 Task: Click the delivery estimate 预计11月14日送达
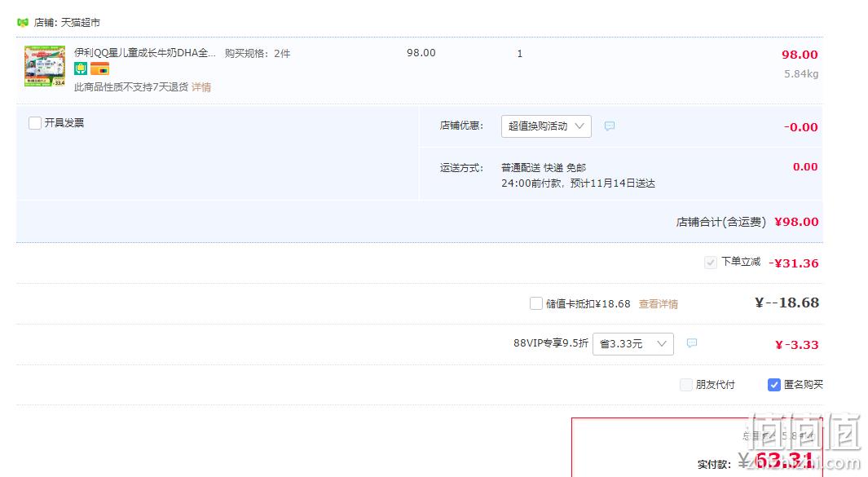(612, 183)
